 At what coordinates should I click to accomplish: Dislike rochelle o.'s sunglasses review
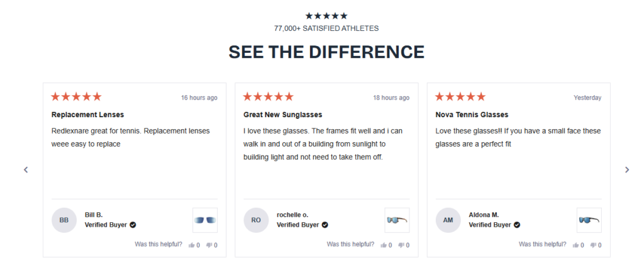click(x=401, y=245)
